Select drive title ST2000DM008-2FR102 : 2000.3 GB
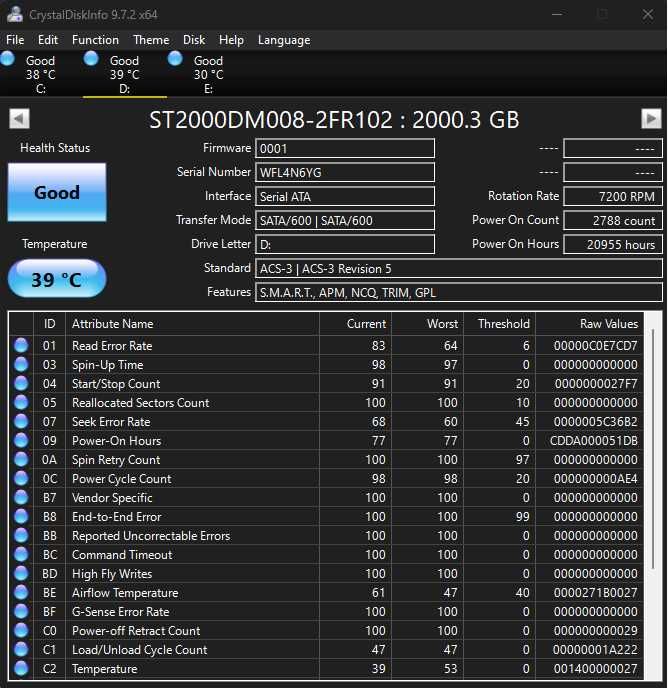Viewport: 668px width, 689px height. 334,120
